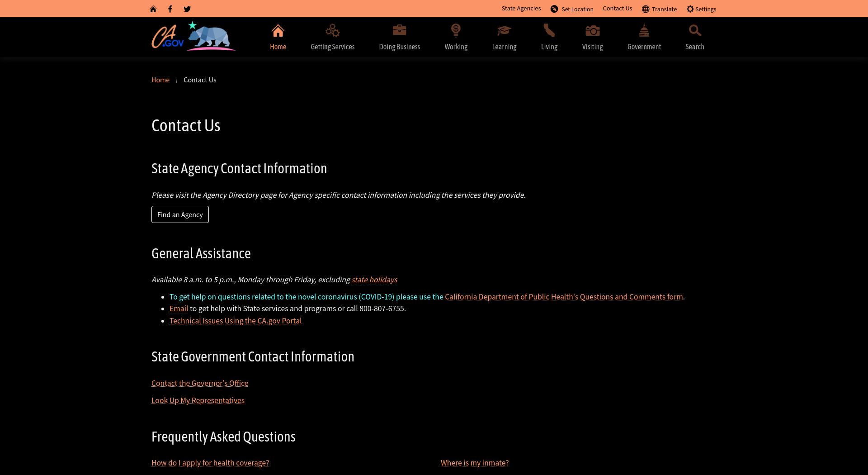Click the Living California map icon

[549, 31]
